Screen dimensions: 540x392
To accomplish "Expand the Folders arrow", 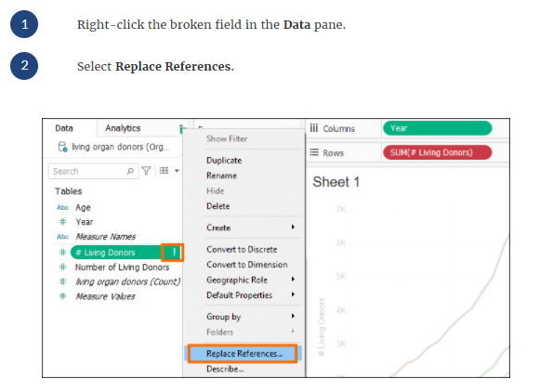I will pos(293,331).
